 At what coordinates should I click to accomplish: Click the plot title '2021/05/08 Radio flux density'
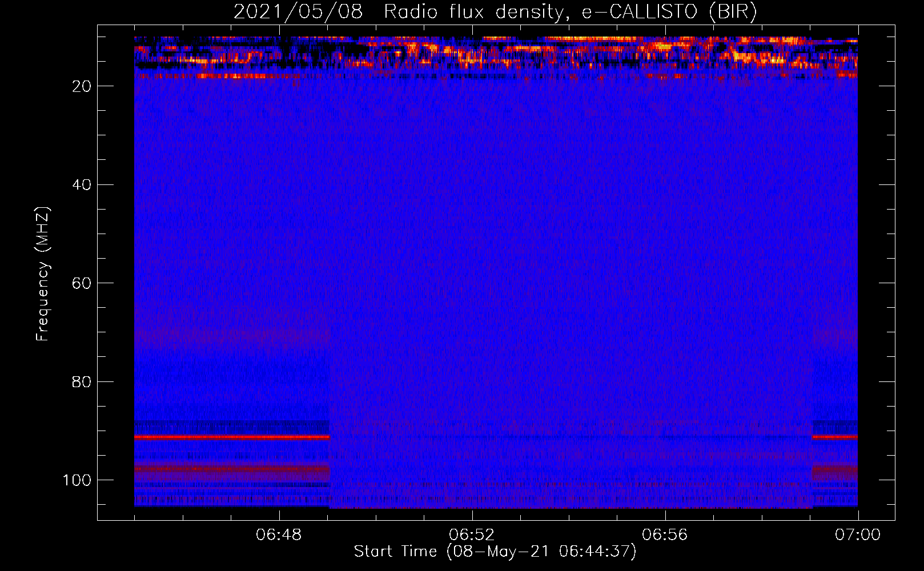[496, 12]
